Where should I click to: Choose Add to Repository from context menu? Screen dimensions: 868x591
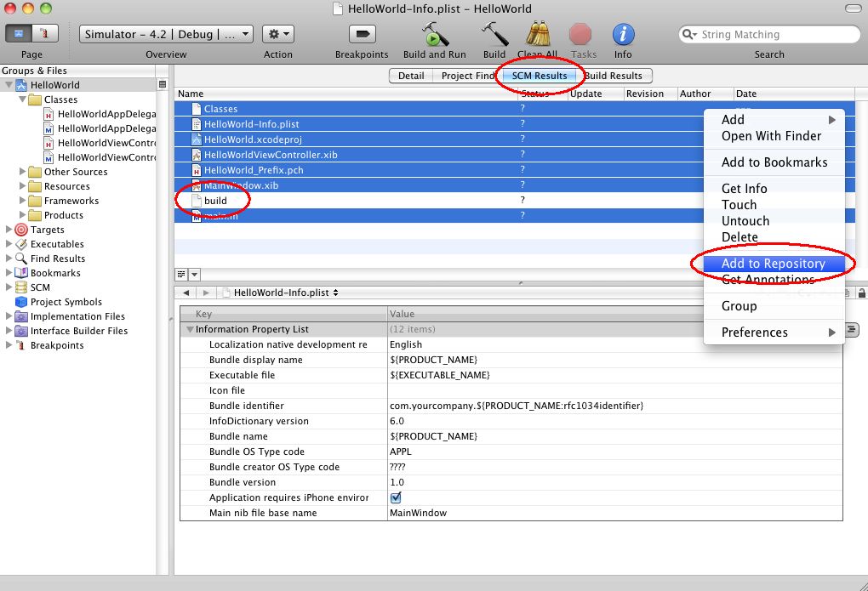pos(774,264)
